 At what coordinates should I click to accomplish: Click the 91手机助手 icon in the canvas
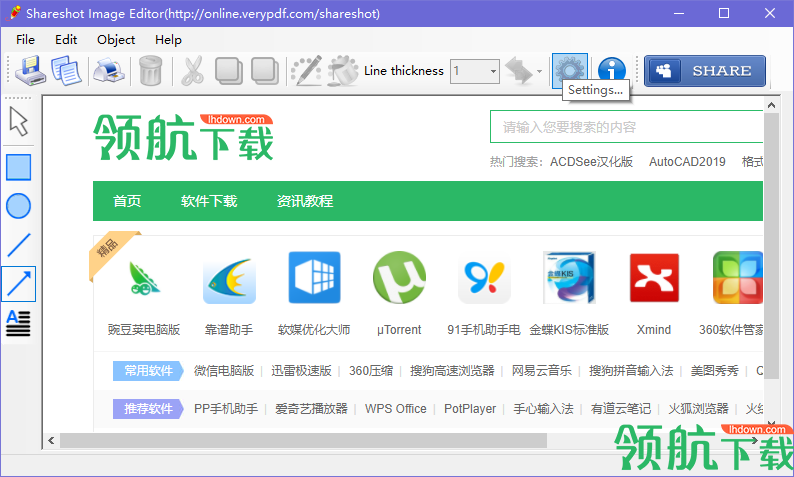[x=484, y=279]
